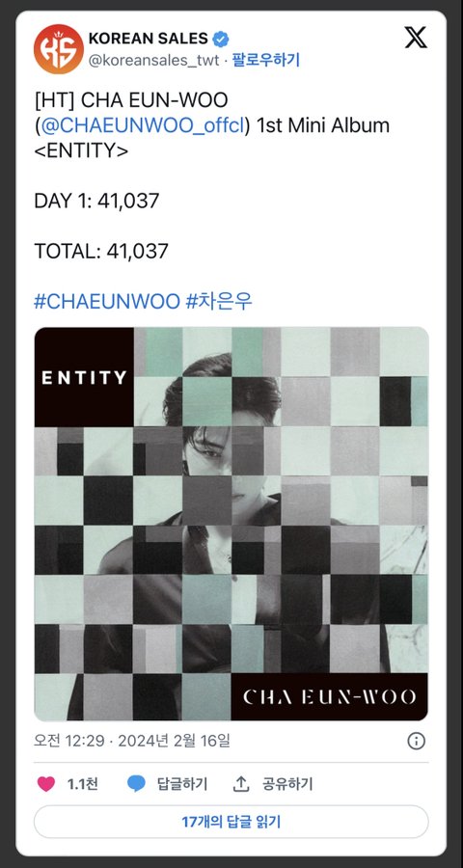This screenshot has width=463, height=868.
Task: Open the X logo link
Action: [x=415, y=37]
